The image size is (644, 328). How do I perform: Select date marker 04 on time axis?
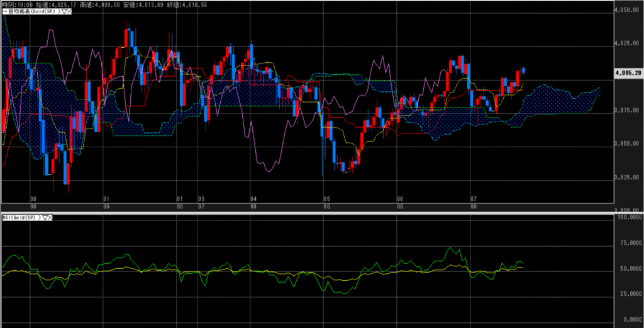tap(252, 198)
